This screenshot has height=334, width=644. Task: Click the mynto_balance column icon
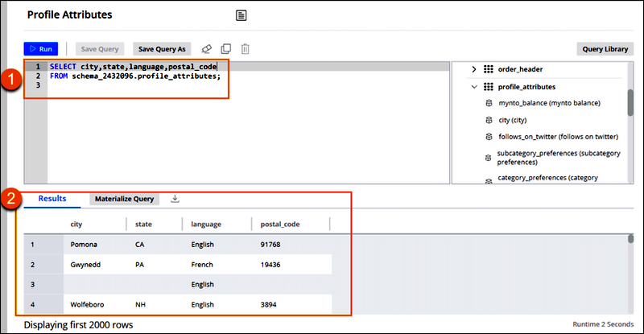tap(489, 103)
